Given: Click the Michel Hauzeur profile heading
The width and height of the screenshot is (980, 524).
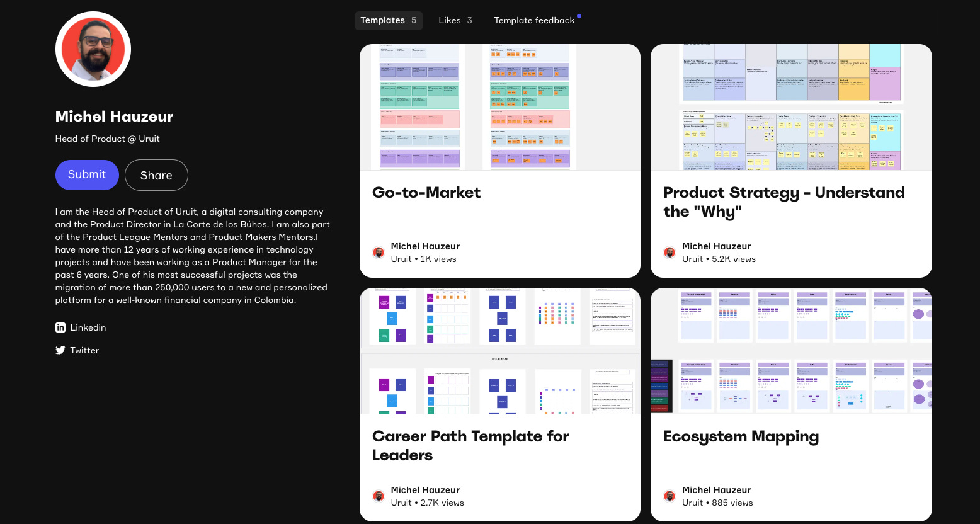Looking at the screenshot, I should tap(114, 117).
